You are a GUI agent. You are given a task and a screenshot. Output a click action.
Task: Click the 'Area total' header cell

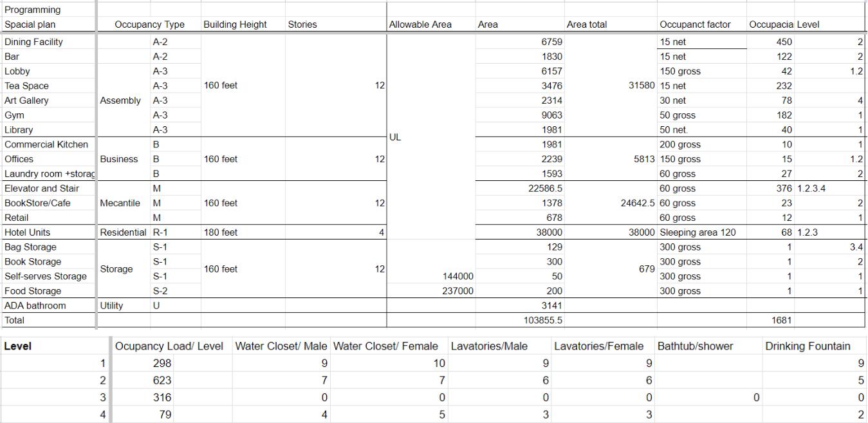pyautogui.click(x=611, y=24)
